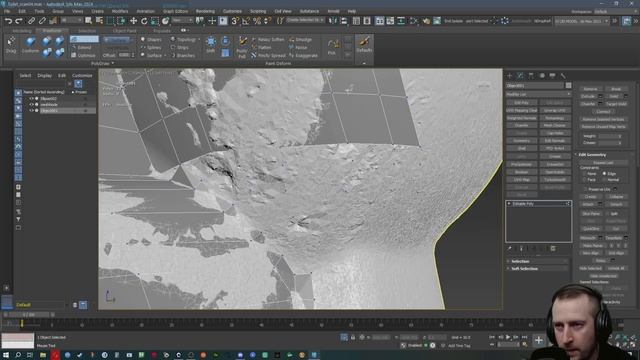
Task: Open the reference coordinate system dropdown
Action: tap(182, 20)
